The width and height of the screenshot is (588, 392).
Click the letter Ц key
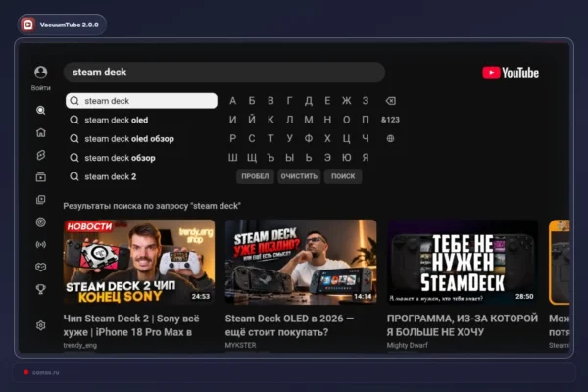347,138
